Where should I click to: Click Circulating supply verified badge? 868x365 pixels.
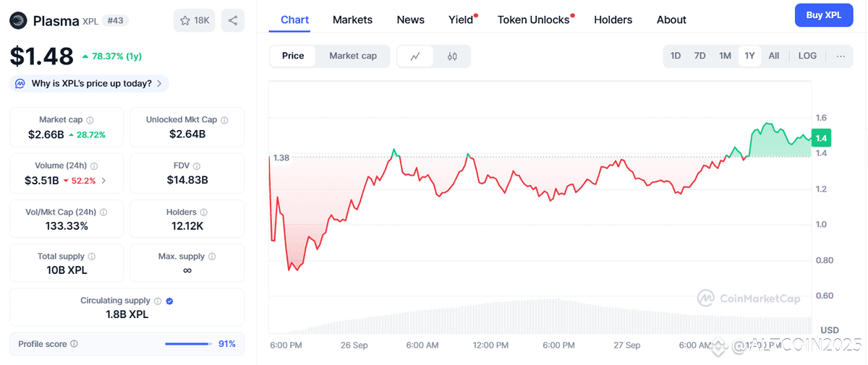pyautogui.click(x=169, y=301)
